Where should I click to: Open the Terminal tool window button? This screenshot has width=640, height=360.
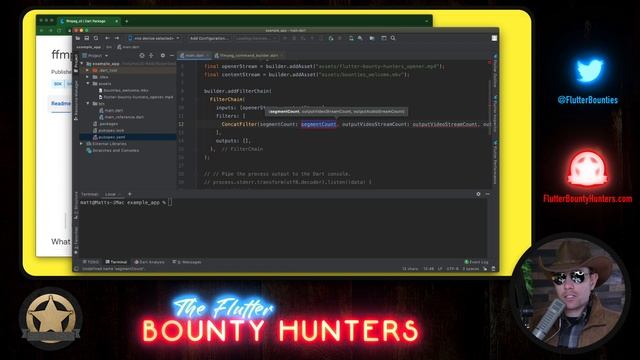(x=116, y=262)
